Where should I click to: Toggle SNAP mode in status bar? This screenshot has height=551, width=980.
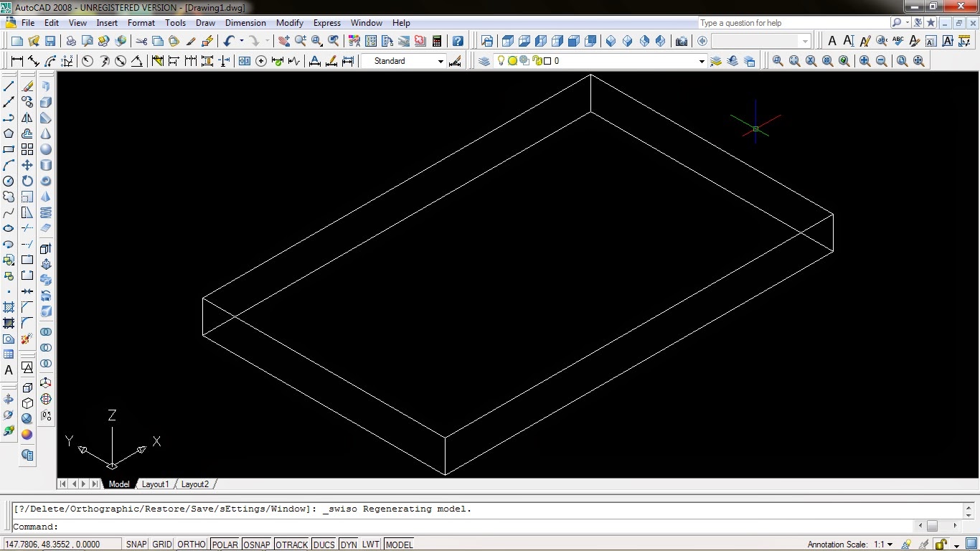136,545
